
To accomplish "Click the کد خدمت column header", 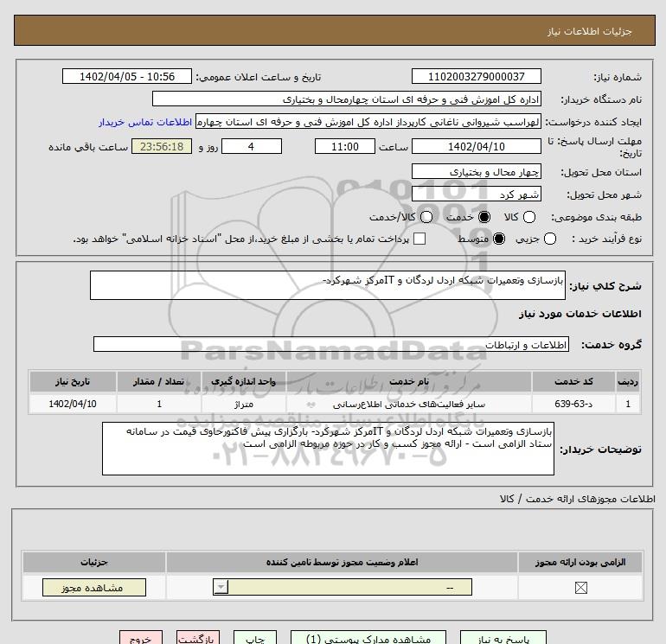I will (573, 381).
